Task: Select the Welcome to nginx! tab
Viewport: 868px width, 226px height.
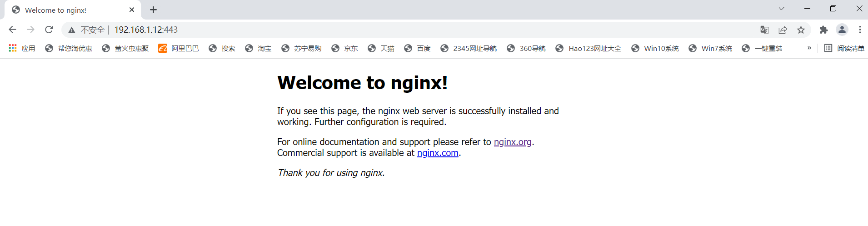Action: 73,10
